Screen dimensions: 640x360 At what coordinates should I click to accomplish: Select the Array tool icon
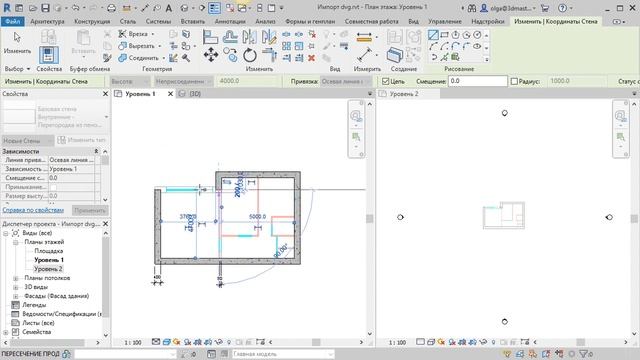(287, 46)
